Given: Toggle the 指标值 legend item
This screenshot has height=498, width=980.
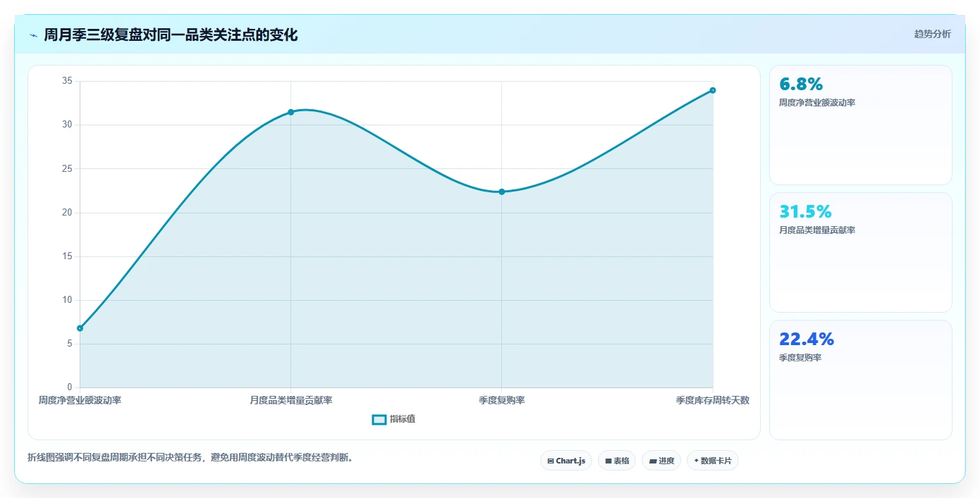Looking at the screenshot, I should tap(393, 419).
